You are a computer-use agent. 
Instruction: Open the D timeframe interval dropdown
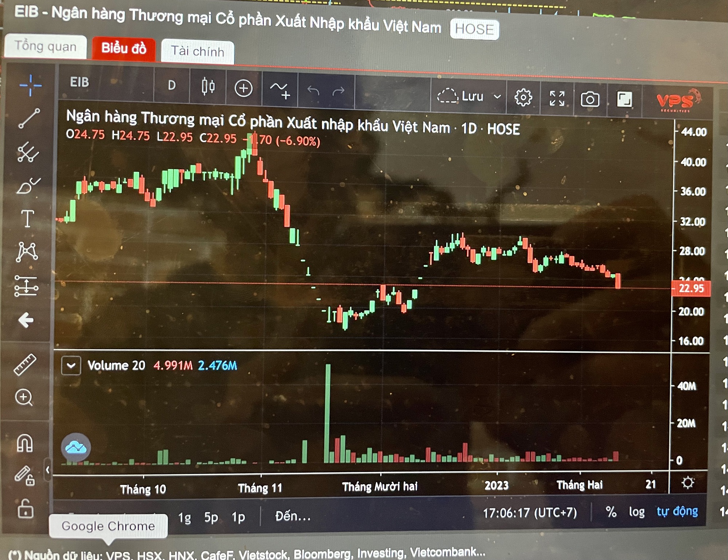click(172, 85)
